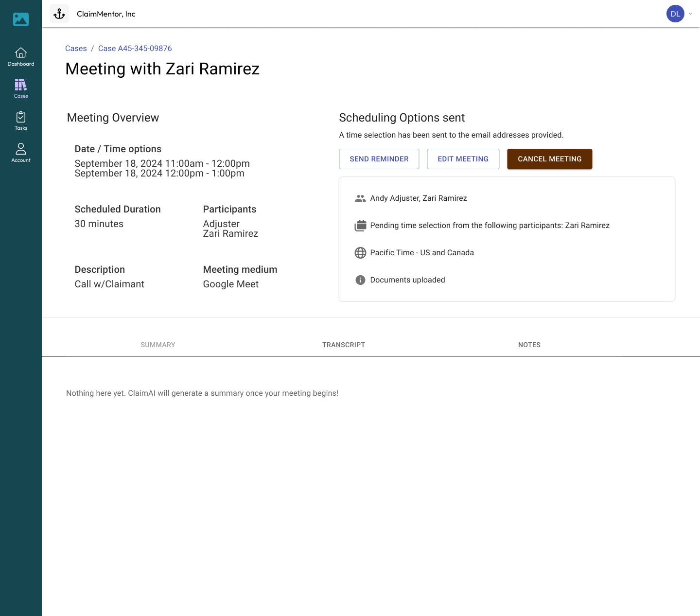Click the info icon beside Documents uploaded
The height and width of the screenshot is (616, 700).
(x=360, y=280)
